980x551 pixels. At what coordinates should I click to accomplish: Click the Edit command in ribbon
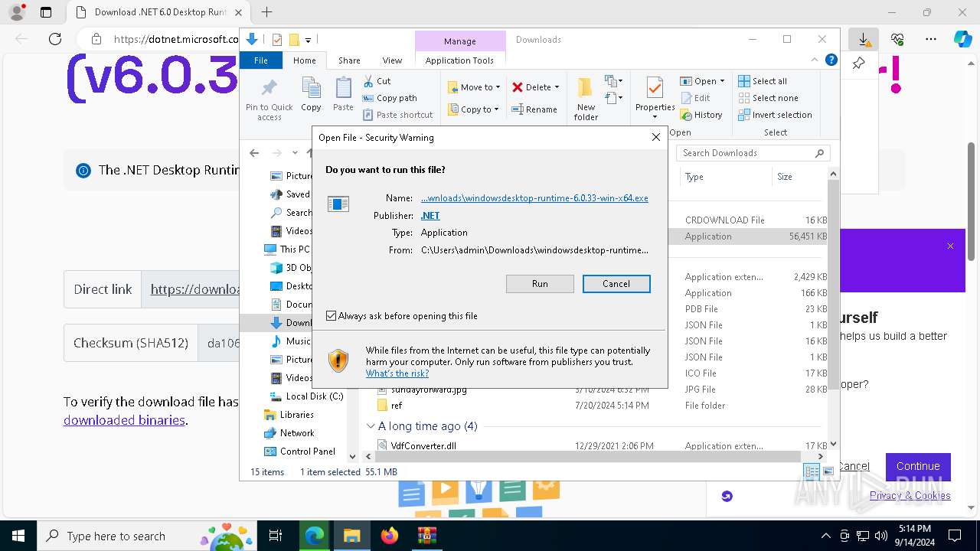point(695,98)
